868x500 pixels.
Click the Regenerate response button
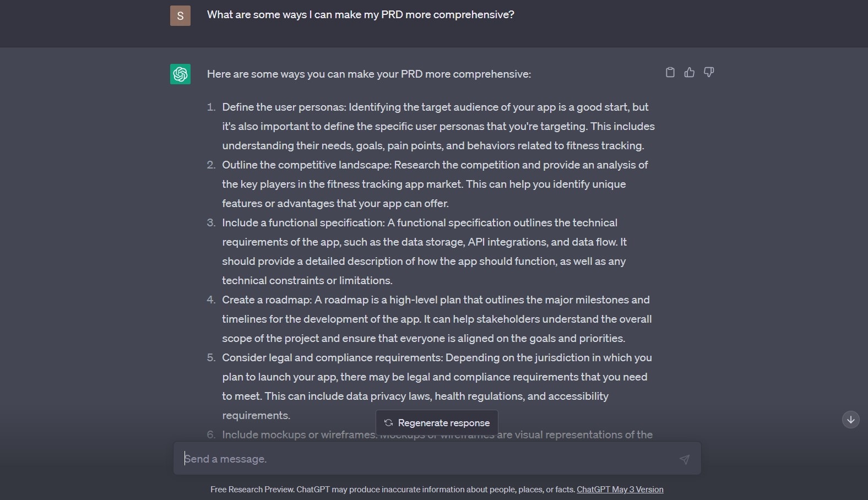[x=437, y=423]
